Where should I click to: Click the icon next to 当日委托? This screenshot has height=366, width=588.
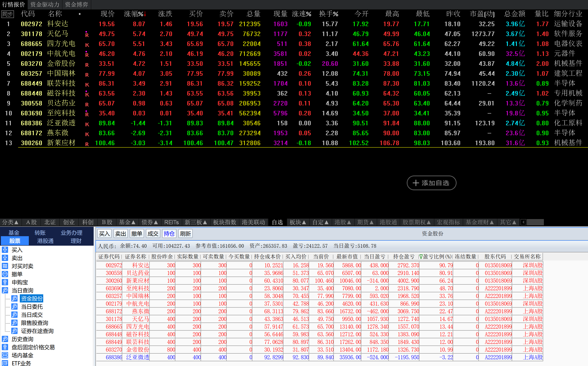(14, 307)
